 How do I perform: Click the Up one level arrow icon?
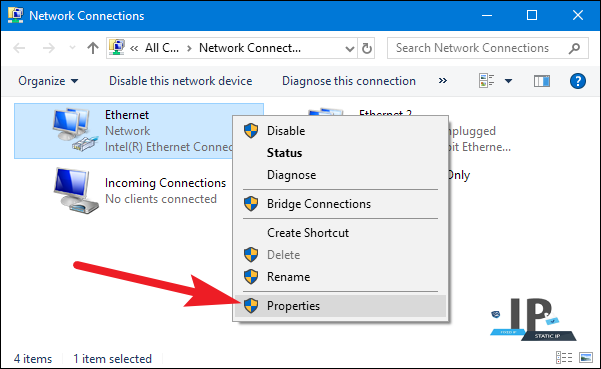(x=93, y=48)
